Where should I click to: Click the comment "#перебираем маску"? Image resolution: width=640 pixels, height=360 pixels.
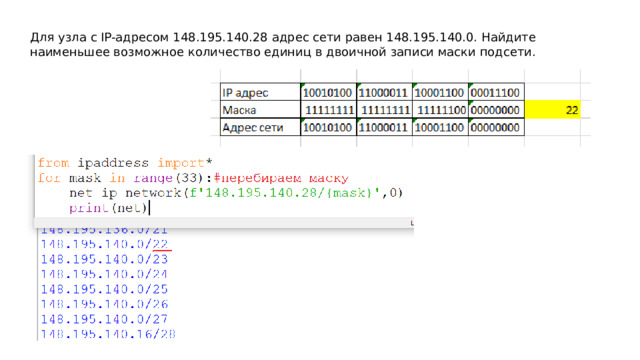click(x=281, y=178)
